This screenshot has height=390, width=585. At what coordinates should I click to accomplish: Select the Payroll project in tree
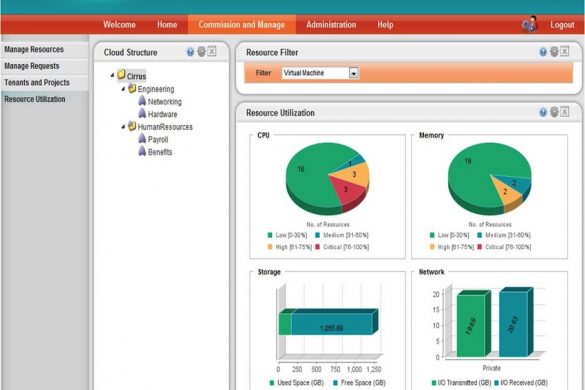pyautogui.click(x=158, y=140)
